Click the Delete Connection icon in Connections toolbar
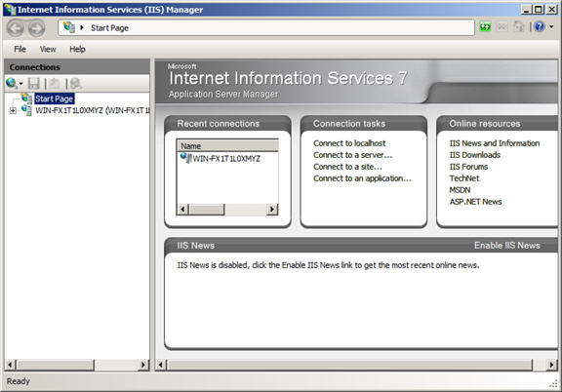562x392 pixels. pos(75,84)
